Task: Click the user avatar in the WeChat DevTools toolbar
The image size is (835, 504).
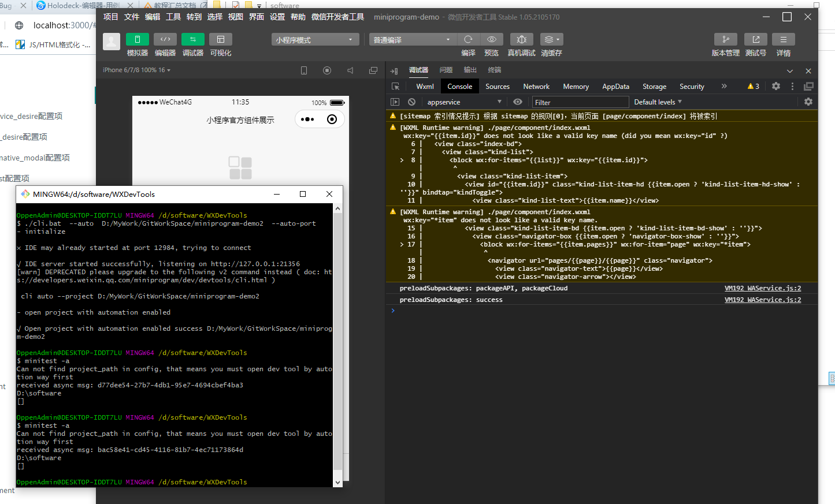Action: coord(112,41)
